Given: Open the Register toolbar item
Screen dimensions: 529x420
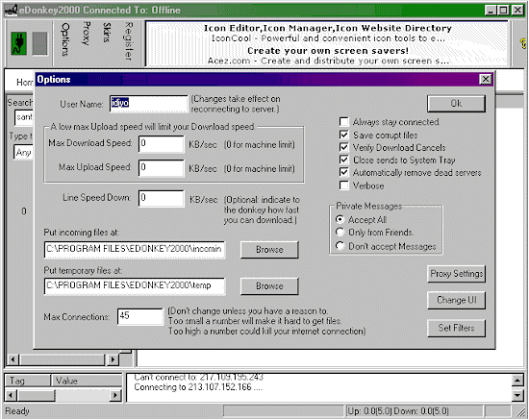Looking at the screenshot, I should coord(129,41).
